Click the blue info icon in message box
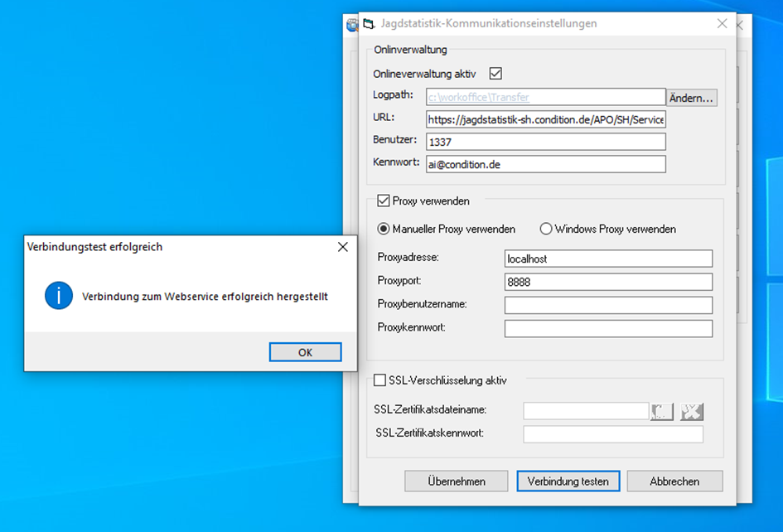The image size is (783, 532). tap(59, 296)
